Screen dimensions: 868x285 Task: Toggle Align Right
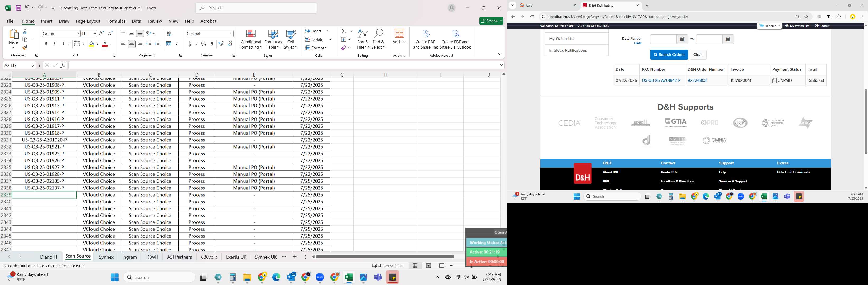[x=140, y=44]
